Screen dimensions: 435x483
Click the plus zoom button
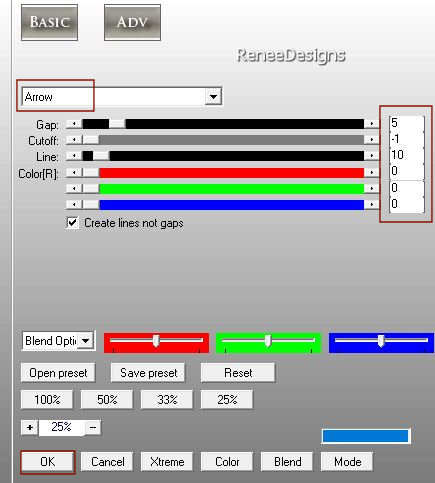30,427
